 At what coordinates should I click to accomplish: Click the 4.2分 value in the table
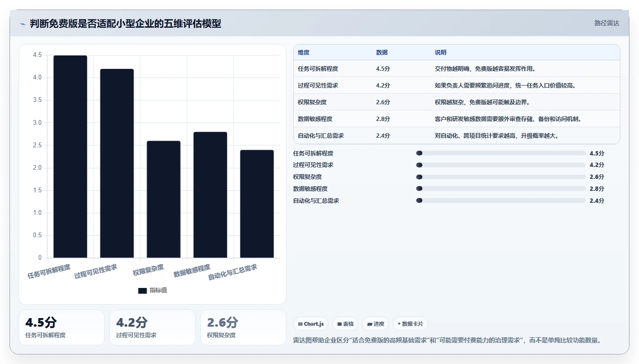tap(383, 86)
